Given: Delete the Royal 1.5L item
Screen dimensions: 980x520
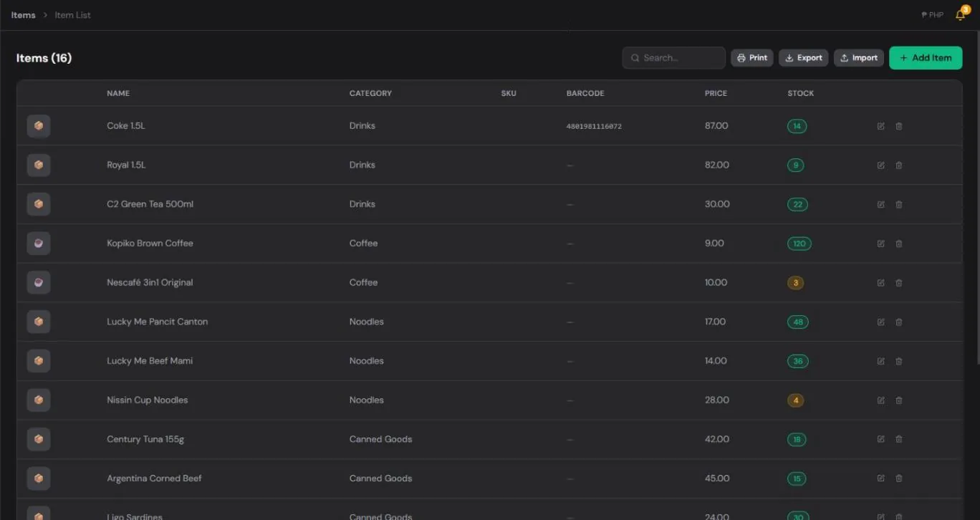Looking at the screenshot, I should coord(899,165).
